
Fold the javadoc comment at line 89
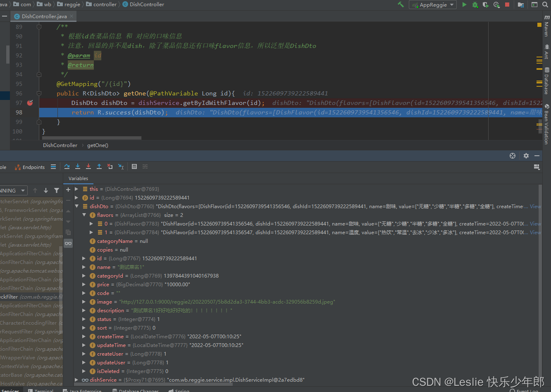click(39, 27)
